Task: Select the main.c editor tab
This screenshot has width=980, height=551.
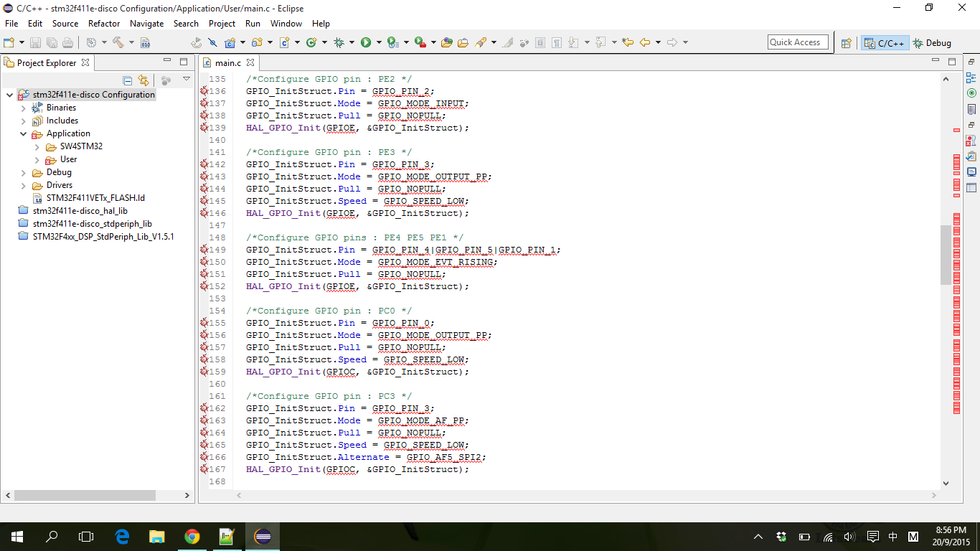Action: 227,63
